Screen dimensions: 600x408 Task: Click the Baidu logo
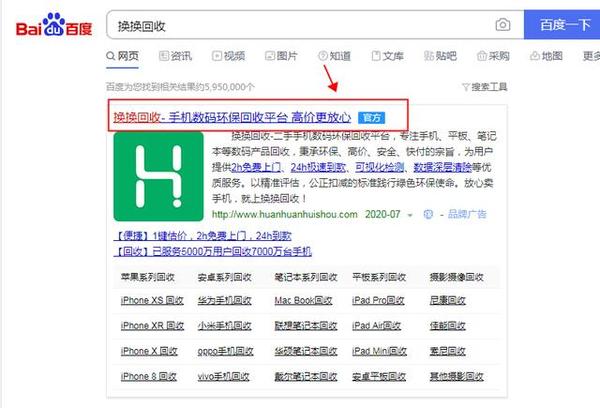[54, 25]
